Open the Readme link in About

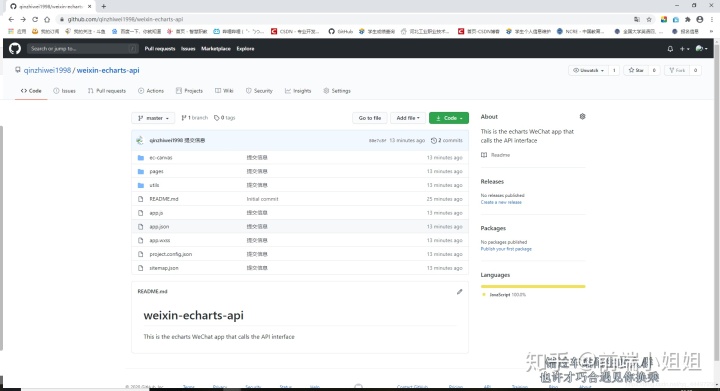coord(495,155)
